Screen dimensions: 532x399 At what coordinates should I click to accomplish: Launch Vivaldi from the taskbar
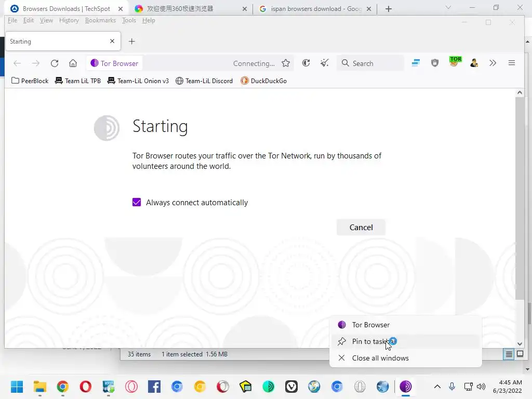pyautogui.click(x=291, y=387)
